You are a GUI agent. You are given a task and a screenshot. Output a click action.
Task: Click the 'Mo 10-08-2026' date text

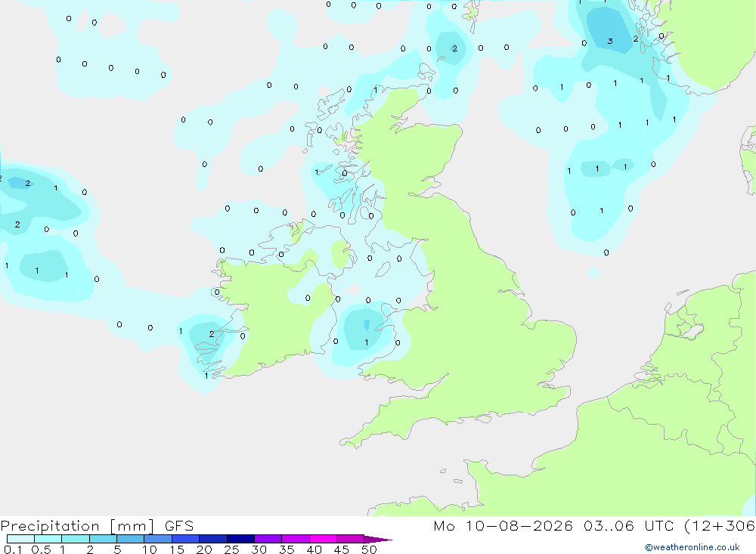coord(503,526)
